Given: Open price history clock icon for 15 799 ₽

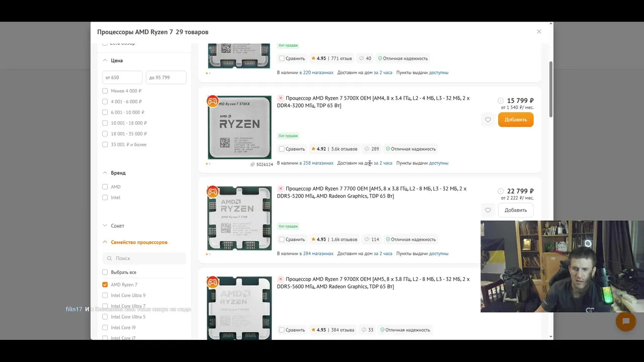Looking at the screenshot, I should pos(501,101).
